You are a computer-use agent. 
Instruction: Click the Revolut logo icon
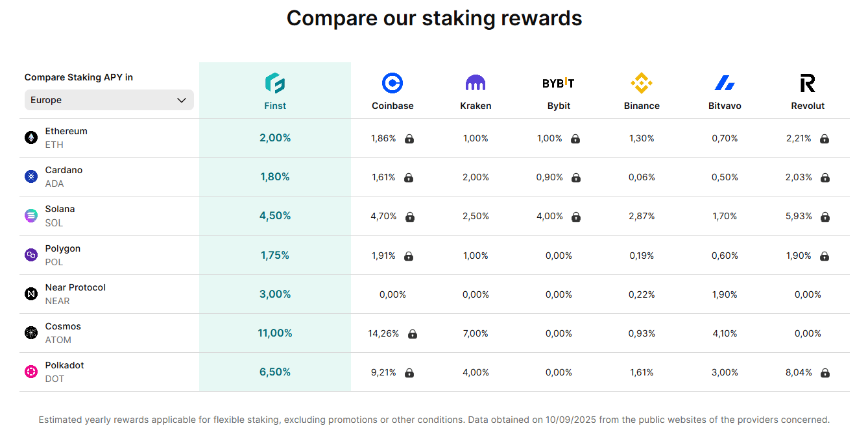pyautogui.click(x=808, y=83)
